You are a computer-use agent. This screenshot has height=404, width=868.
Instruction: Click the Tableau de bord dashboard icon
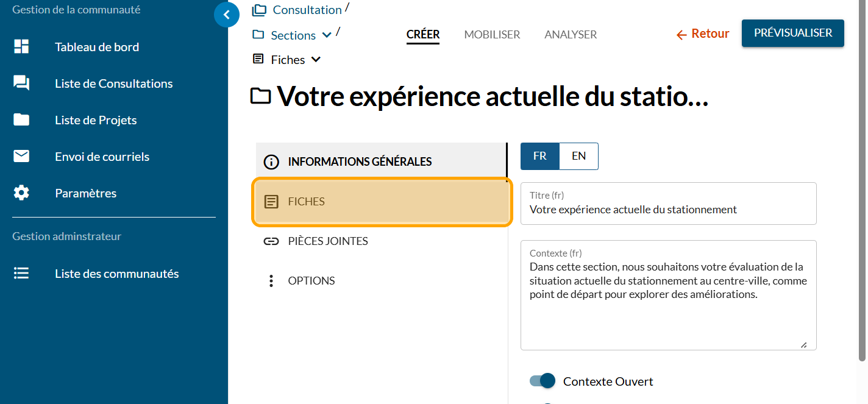[x=21, y=47]
